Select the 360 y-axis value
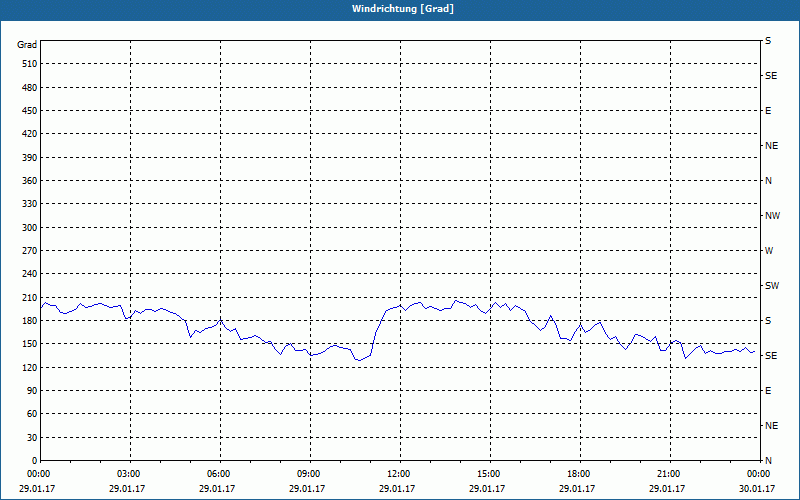Viewport: 800px width, 500px height. (30, 181)
